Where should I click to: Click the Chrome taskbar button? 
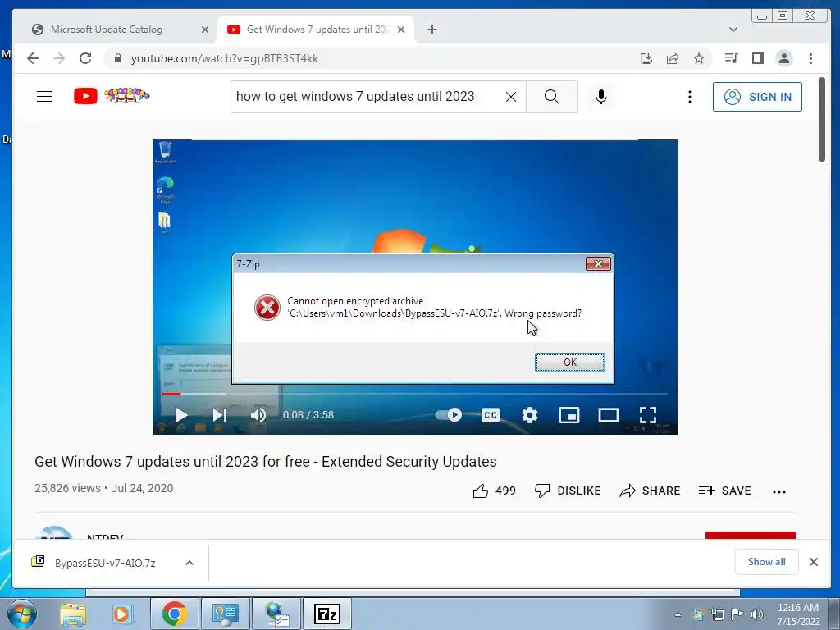tap(174, 614)
